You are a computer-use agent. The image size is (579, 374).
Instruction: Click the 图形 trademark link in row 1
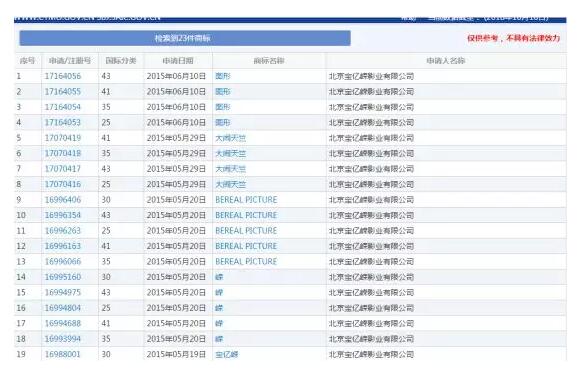[x=223, y=76]
